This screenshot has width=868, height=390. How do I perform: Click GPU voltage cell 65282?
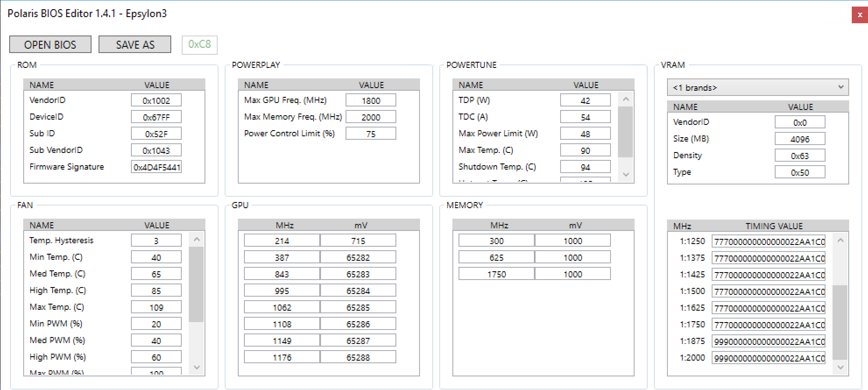click(x=358, y=257)
